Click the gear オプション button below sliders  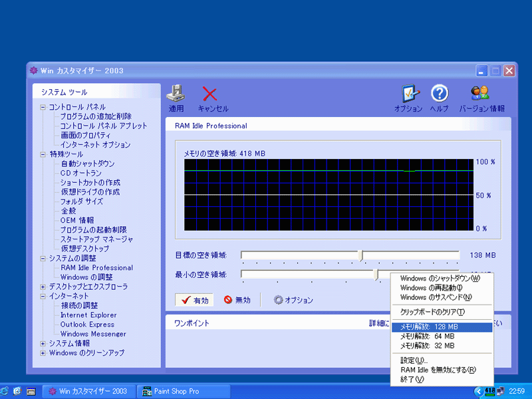pos(293,300)
